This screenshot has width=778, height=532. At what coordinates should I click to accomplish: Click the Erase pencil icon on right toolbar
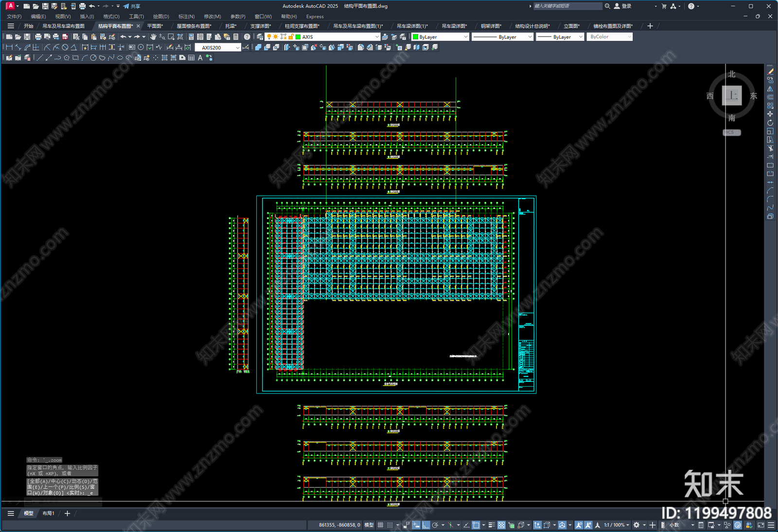coord(770,71)
